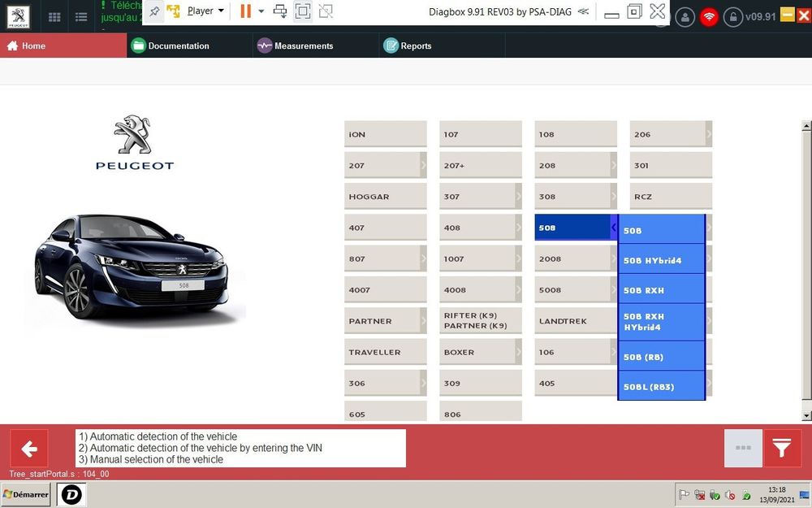Open the Home tab
812x508 pixels.
tap(63, 46)
